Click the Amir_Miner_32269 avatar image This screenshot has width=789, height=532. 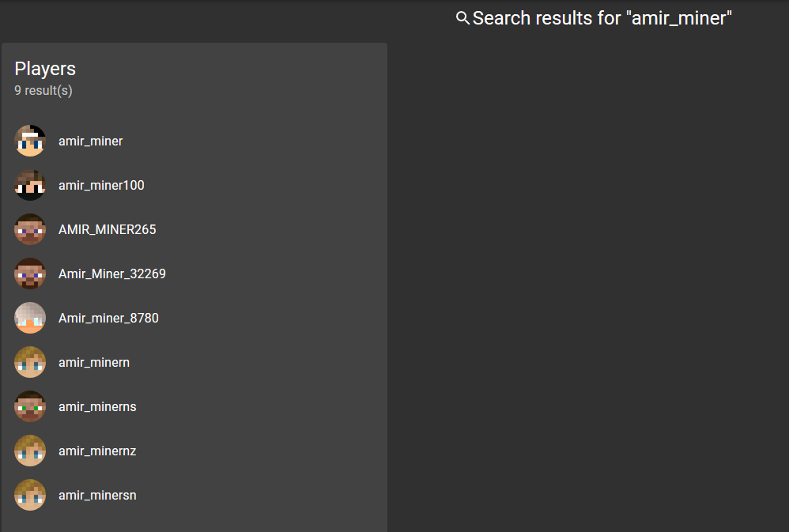[x=30, y=274]
